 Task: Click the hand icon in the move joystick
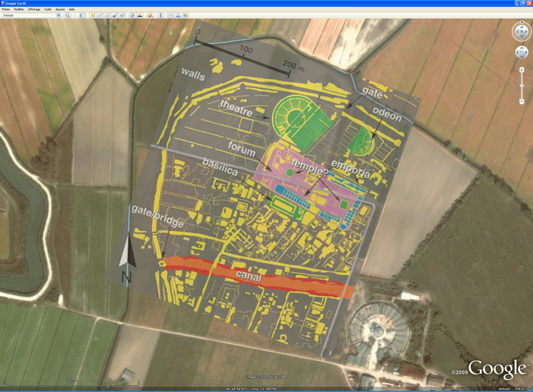coord(522,52)
